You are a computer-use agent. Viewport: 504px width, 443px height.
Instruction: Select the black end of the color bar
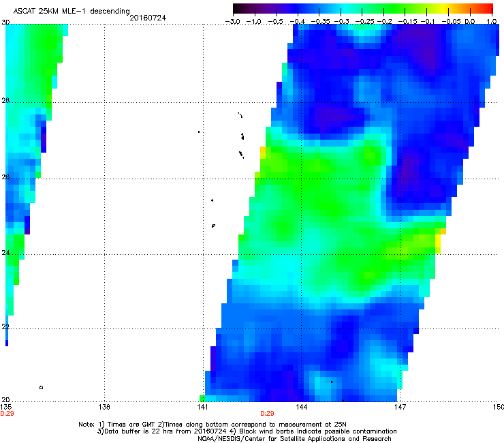pyautogui.click(x=237, y=9)
